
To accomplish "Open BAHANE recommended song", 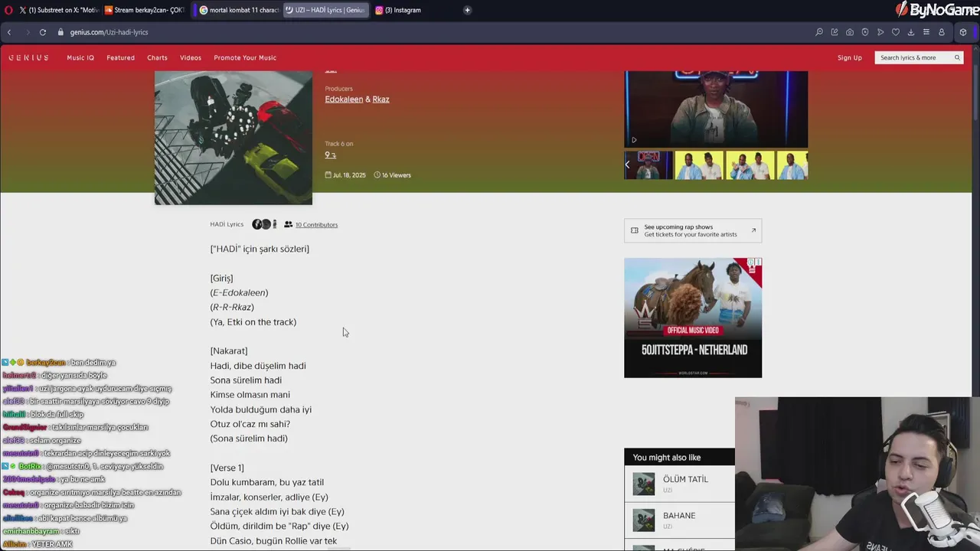I will pos(679,516).
